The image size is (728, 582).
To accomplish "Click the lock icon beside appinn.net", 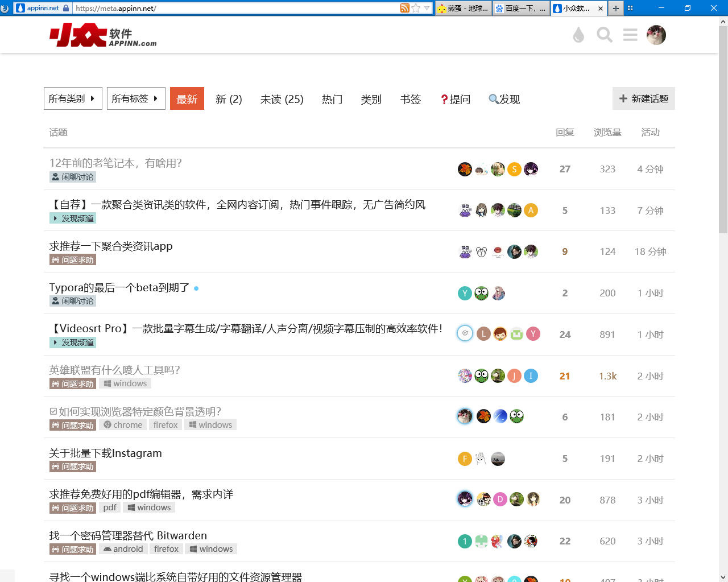I will tap(66, 8).
